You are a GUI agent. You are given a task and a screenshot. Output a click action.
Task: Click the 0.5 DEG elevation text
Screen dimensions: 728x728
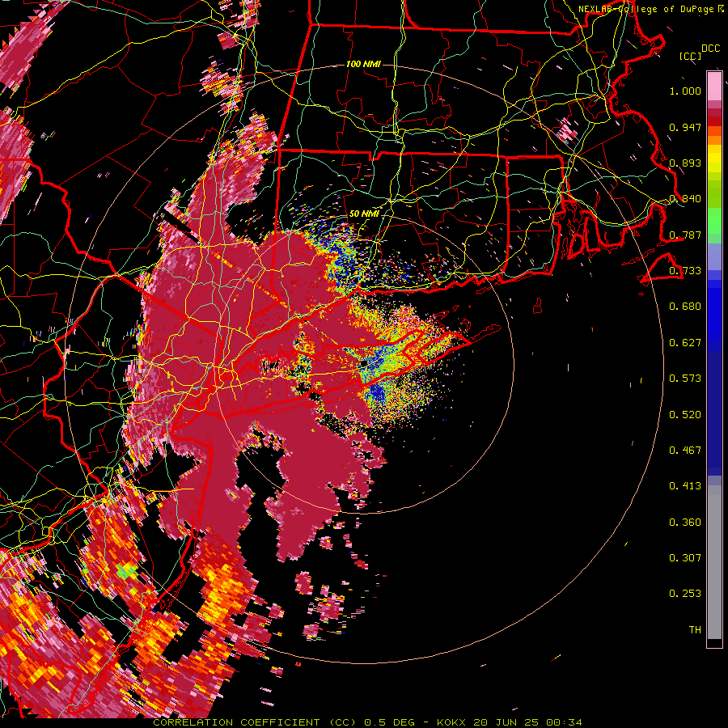pyautogui.click(x=390, y=722)
